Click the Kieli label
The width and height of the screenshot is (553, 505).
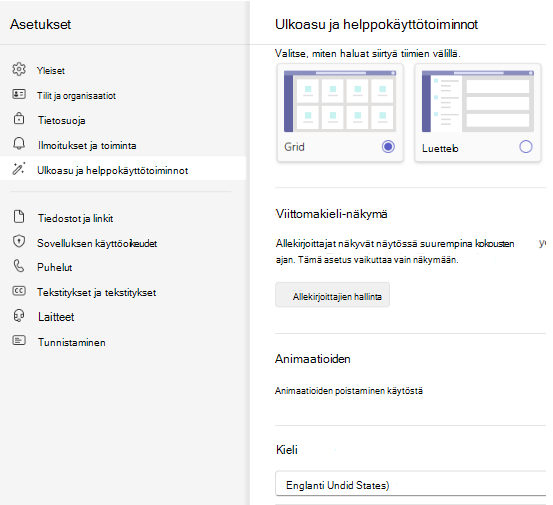[x=287, y=450]
